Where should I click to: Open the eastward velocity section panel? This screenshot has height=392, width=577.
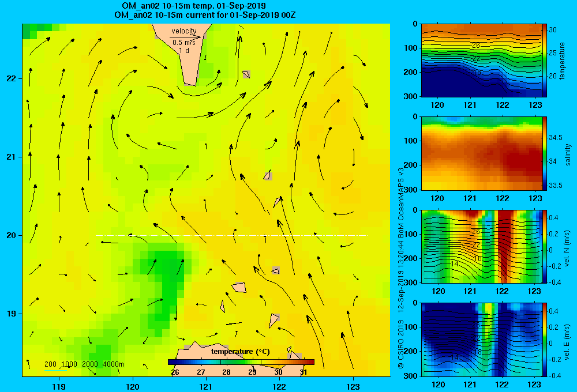(x=482, y=340)
